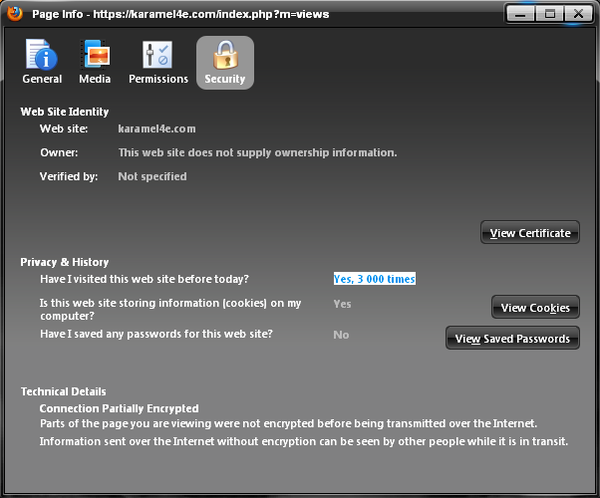
Task: Maximize the Page Info window
Action: [547, 15]
